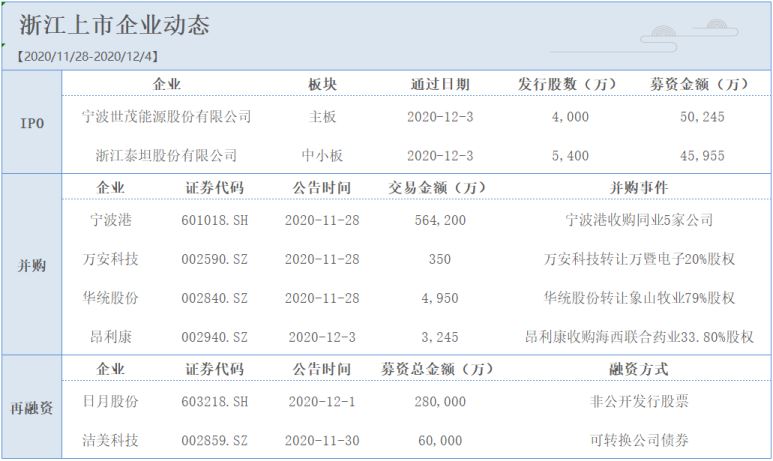Click event 宁波港收购同业5家公司
Image resolution: width=773 pixels, height=461 pixels.
click(639, 220)
